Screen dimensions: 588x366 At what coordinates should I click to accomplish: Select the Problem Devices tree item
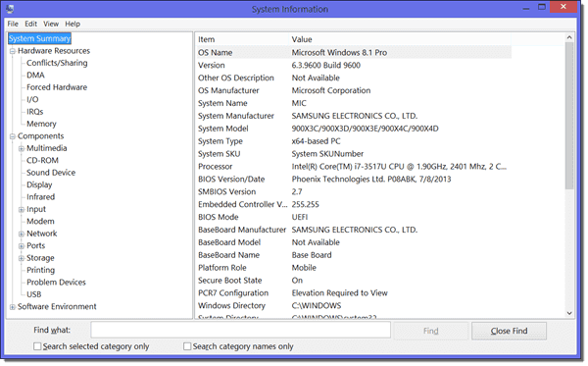pyautogui.click(x=56, y=283)
